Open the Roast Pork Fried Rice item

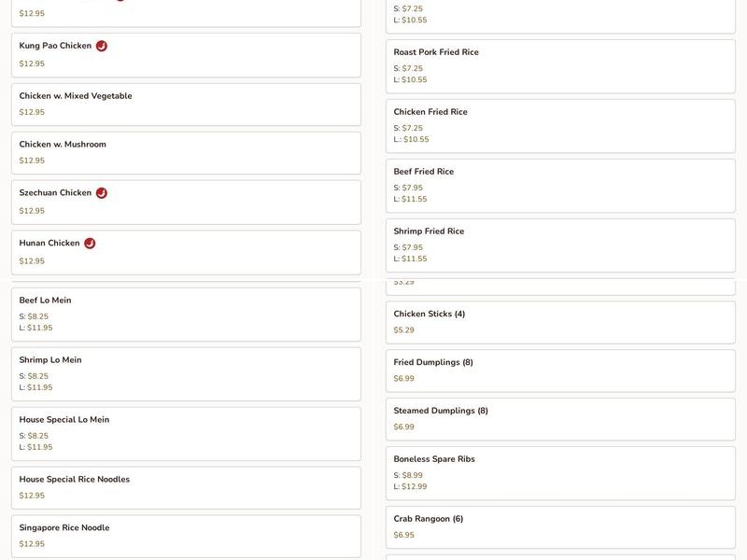click(560, 65)
